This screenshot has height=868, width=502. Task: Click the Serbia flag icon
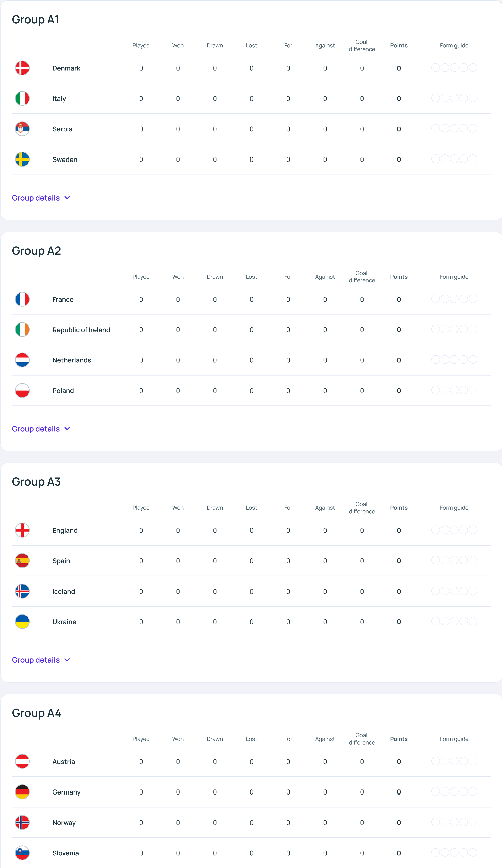click(x=22, y=129)
